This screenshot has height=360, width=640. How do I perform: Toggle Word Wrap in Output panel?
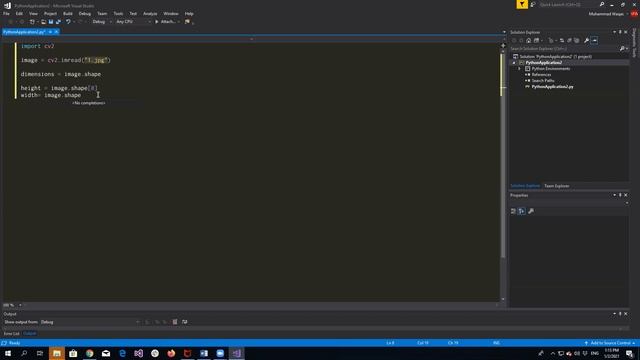[x=184, y=322]
